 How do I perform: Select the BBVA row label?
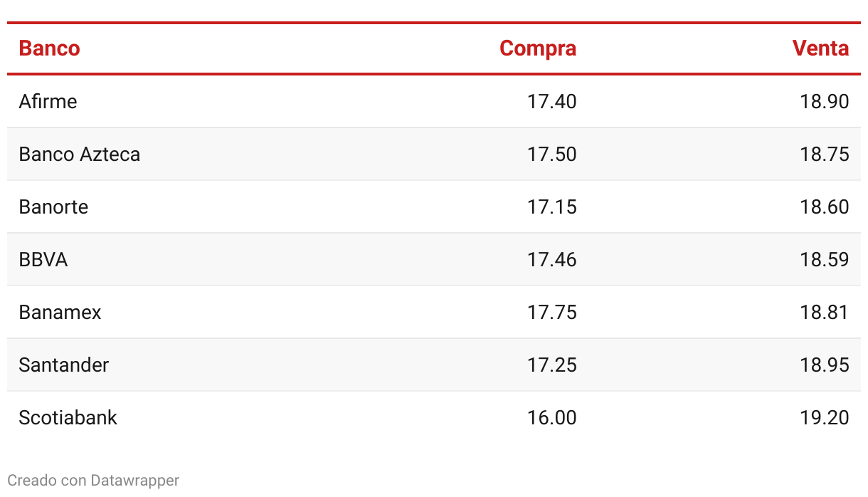43,259
